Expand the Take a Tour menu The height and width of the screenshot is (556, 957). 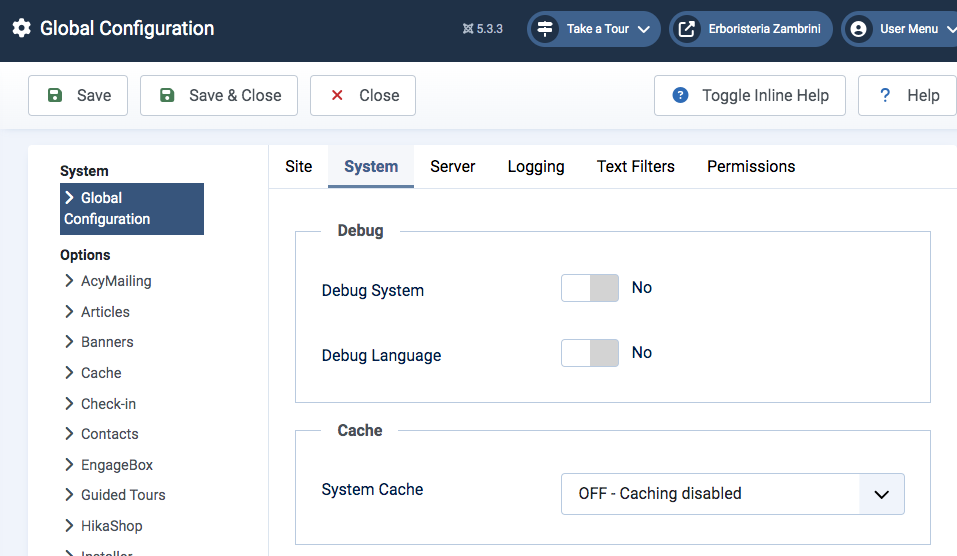click(x=644, y=29)
